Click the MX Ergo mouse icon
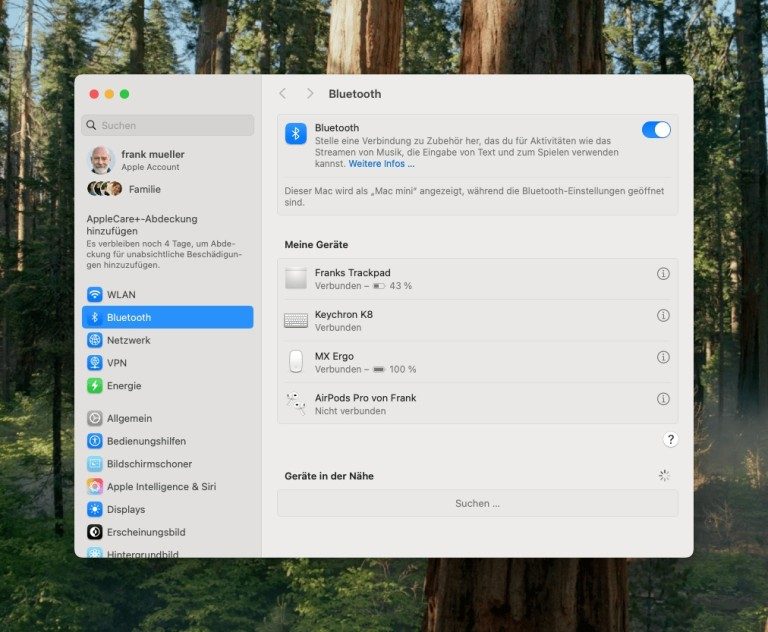This screenshot has height=632, width=768. pos(296,362)
